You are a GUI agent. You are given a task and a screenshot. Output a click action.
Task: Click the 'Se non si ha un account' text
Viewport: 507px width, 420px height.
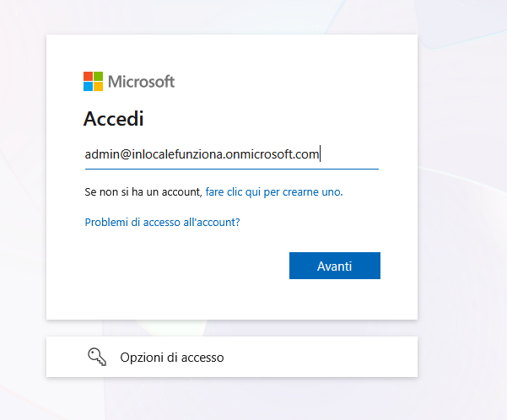(143, 191)
